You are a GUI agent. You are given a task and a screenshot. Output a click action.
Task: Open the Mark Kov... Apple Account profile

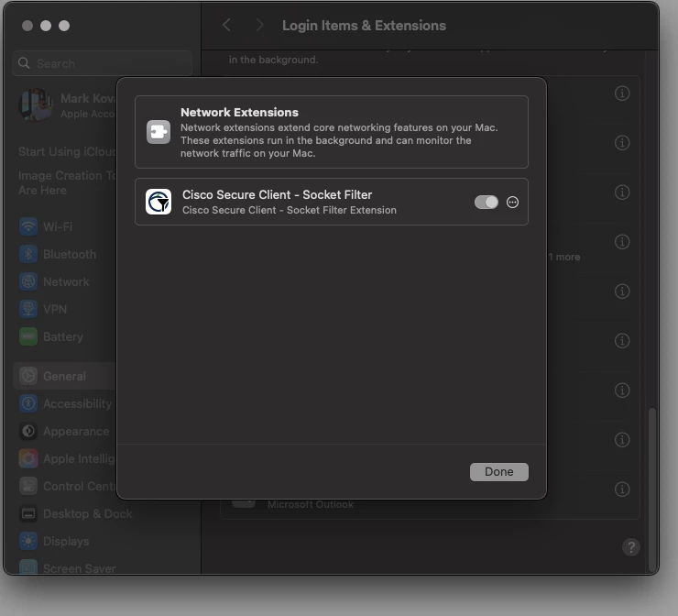click(x=67, y=105)
